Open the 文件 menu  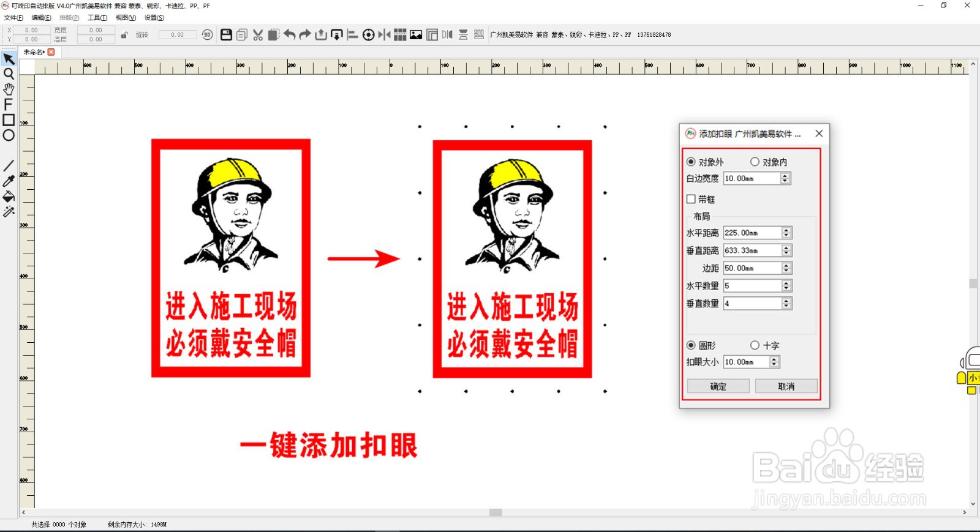[x=13, y=18]
